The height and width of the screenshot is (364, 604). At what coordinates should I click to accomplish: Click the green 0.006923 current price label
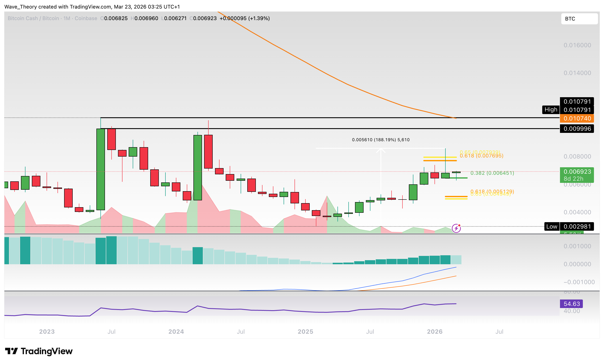click(577, 172)
